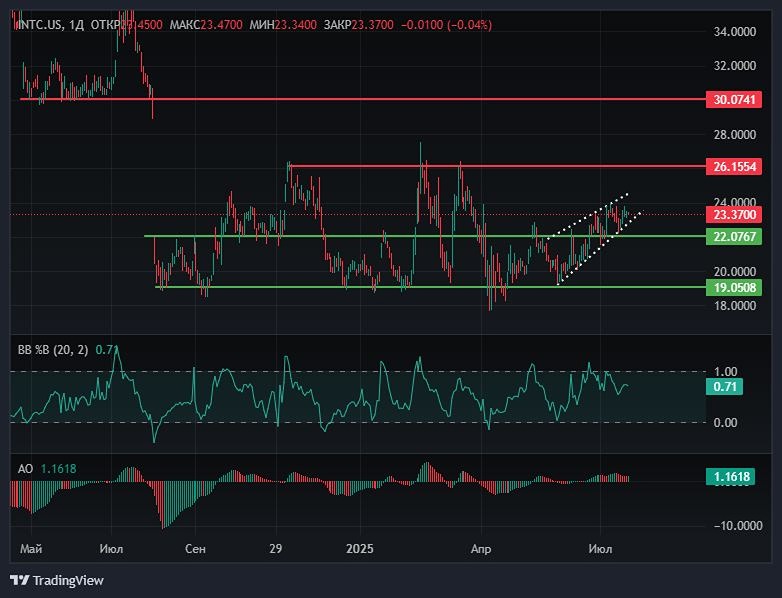Click the 2025 year label on the time axis
This screenshot has height=598, width=782.
pyautogui.click(x=360, y=549)
